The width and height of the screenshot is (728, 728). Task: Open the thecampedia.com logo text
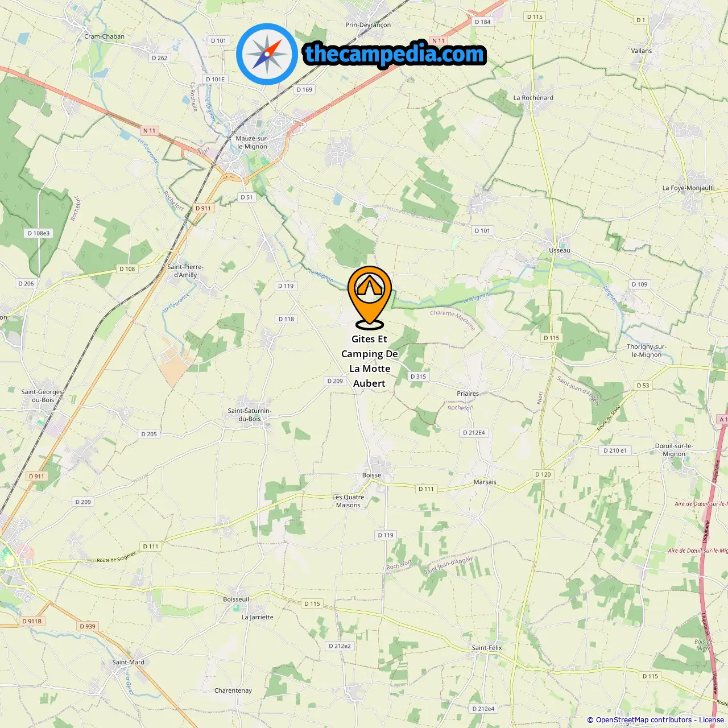395,54
